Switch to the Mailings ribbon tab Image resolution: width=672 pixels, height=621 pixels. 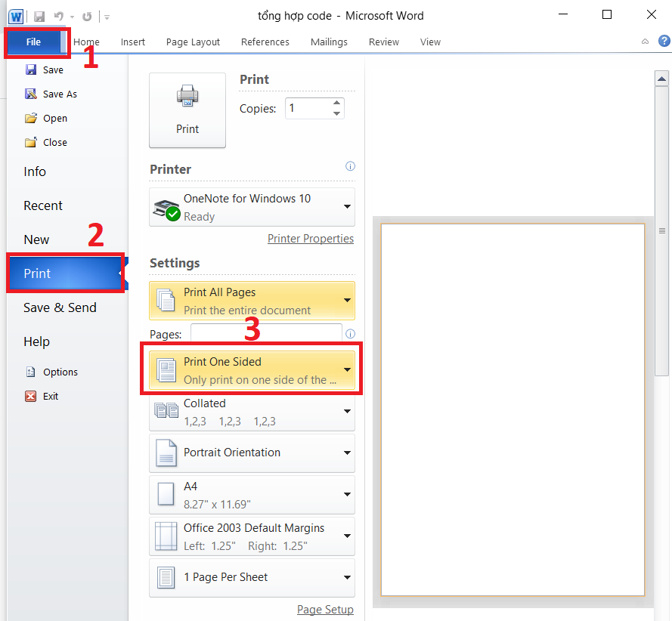click(x=329, y=42)
